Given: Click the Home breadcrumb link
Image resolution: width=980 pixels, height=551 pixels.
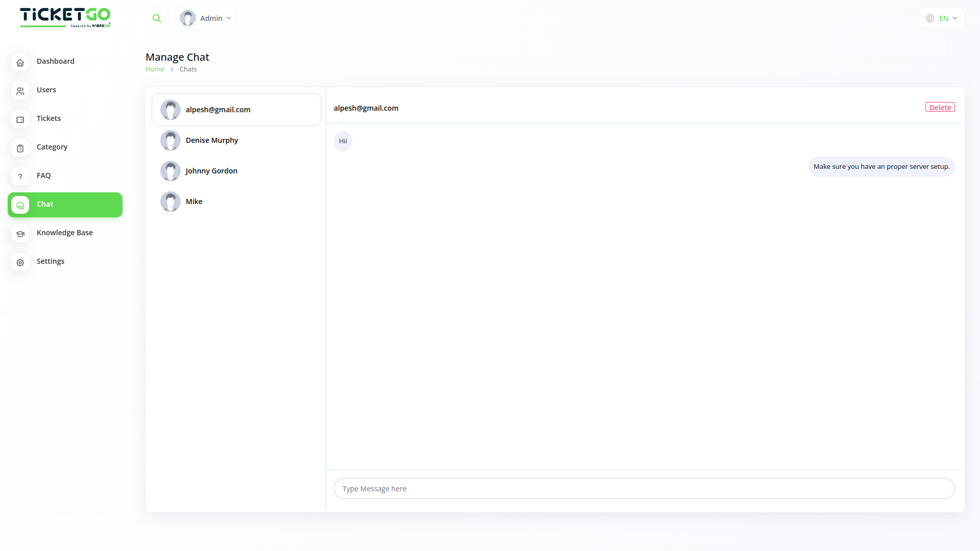Looking at the screenshot, I should click(x=155, y=69).
